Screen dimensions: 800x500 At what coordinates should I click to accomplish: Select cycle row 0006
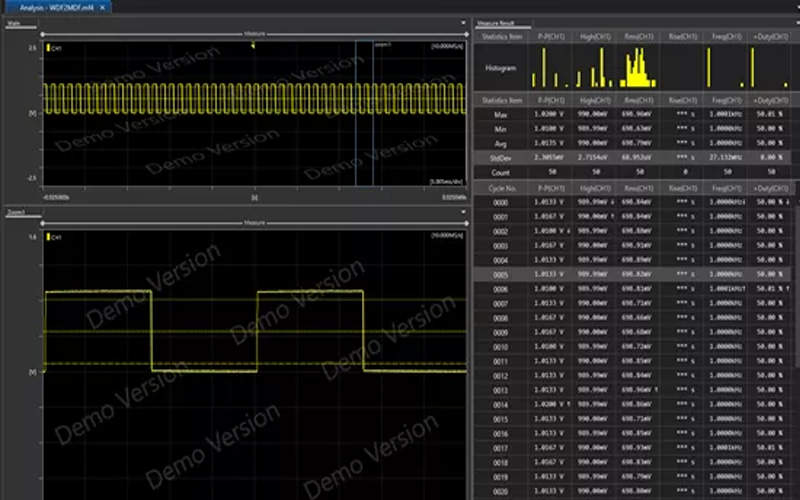[633, 289]
